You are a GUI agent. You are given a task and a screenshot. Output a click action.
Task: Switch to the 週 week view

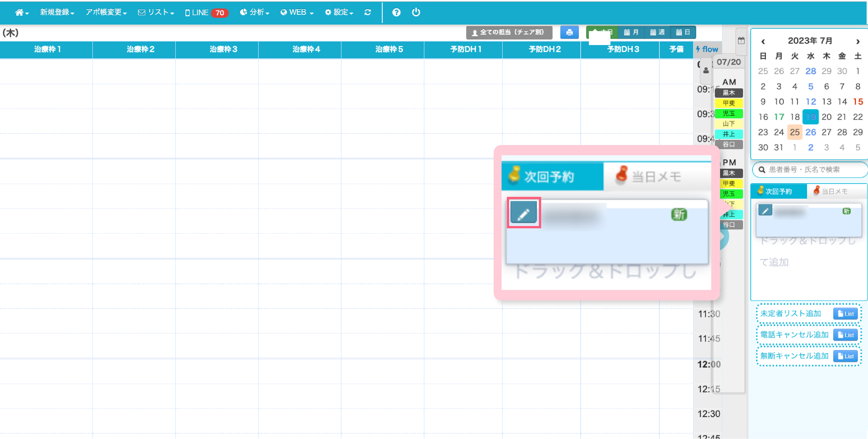point(657,32)
